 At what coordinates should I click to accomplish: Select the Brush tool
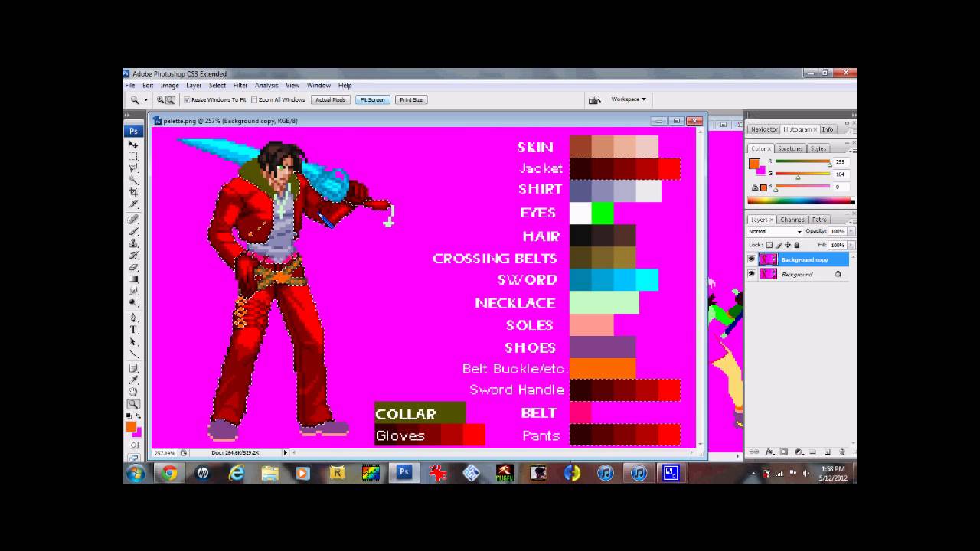click(x=133, y=231)
